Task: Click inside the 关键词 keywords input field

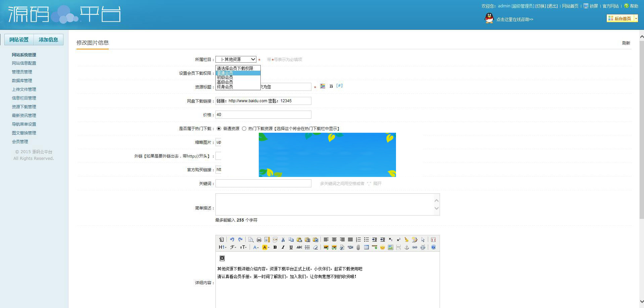Action: [263, 183]
